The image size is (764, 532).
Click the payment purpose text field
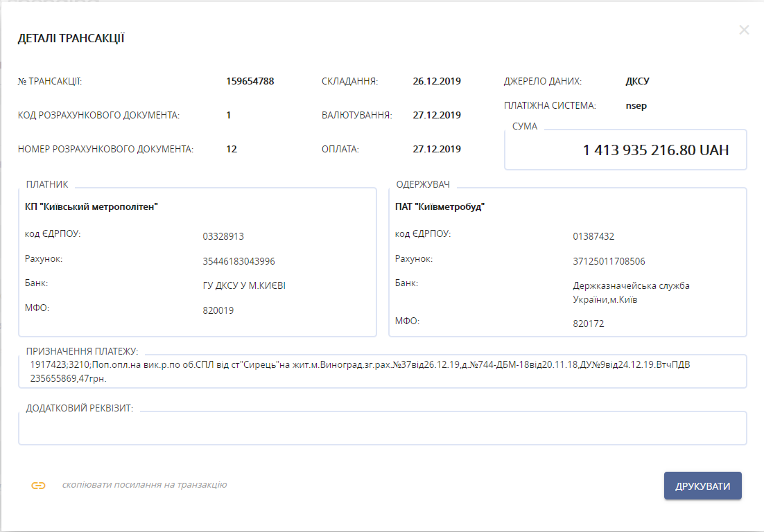click(x=383, y=371)
